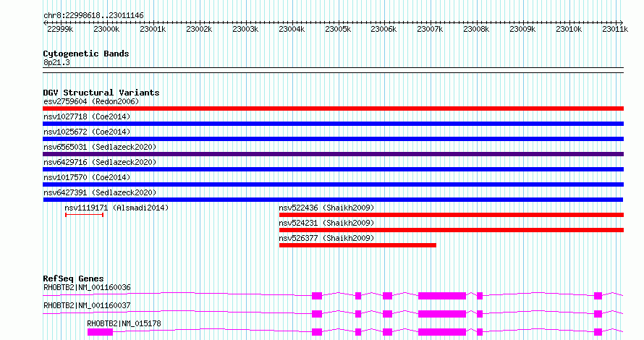The image size is (644, 340).
Task: Click the nsv1027718 (Coe2014) blue bar
Action: click(333, 124)
